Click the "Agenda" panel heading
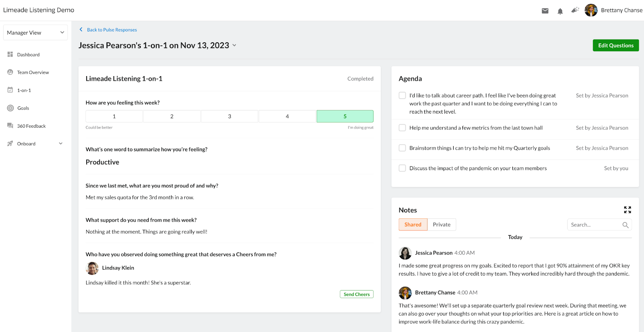644x332 pixels. pyautogui.click(x=410, y=79)
